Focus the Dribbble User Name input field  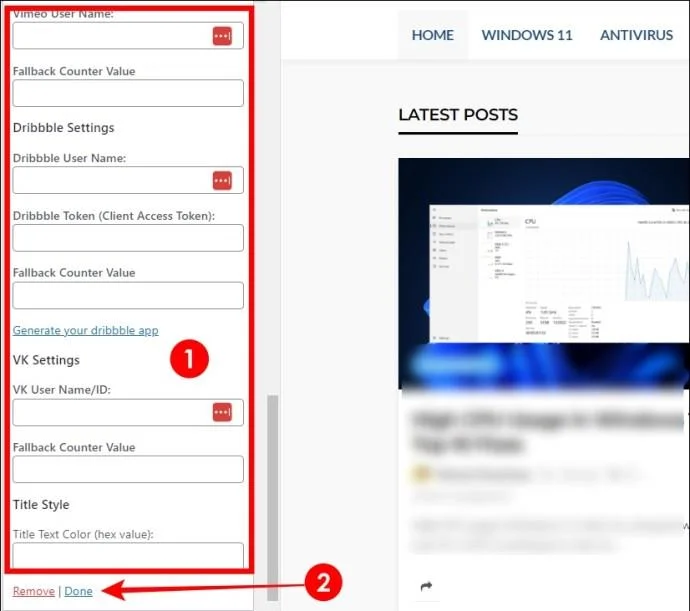128,180
